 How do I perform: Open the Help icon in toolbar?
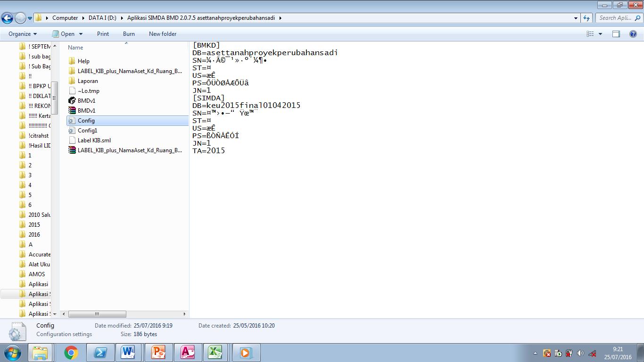pyautogui.click(x=633, y=34)
